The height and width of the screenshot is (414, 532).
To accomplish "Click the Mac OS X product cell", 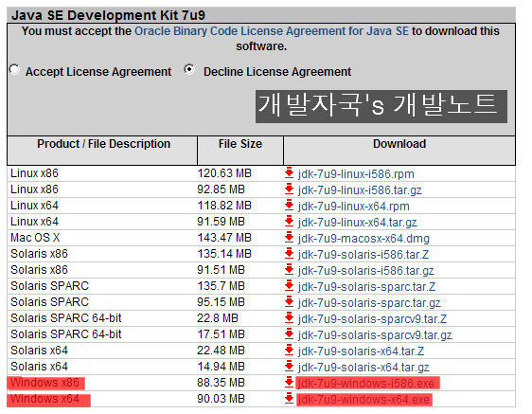I will pyautogui.click(x=35, y=238).
